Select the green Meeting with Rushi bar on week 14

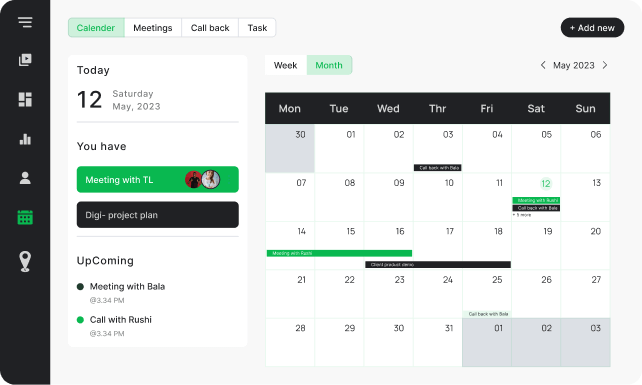[339, 253]
